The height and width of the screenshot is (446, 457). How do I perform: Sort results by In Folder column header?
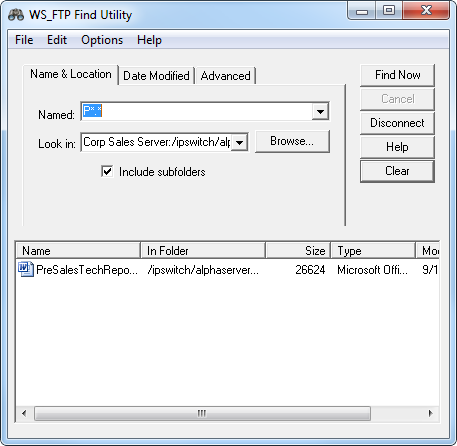tap(203, 251)
